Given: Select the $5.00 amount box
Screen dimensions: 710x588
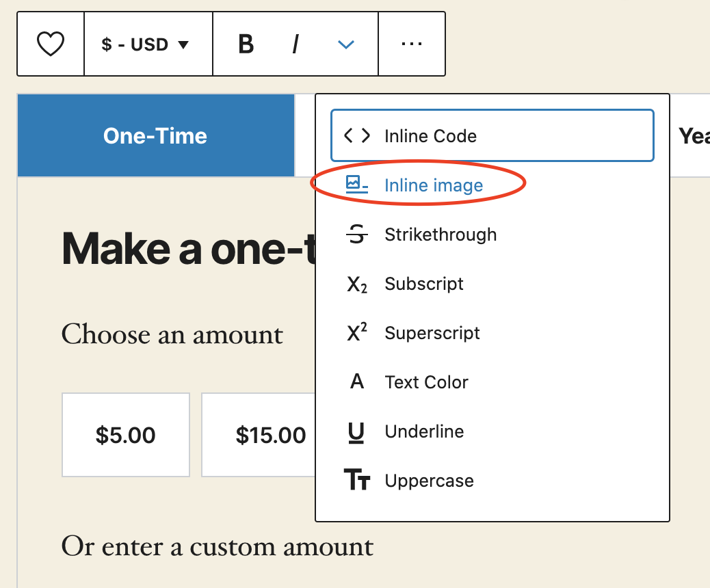Looking at the screenshot, I should [125, 435].
